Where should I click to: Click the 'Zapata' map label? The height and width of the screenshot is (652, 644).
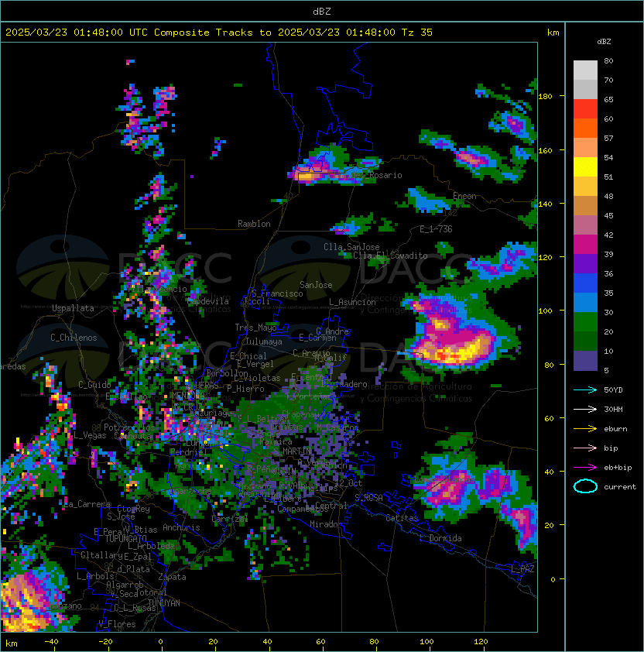pos(172,577)
